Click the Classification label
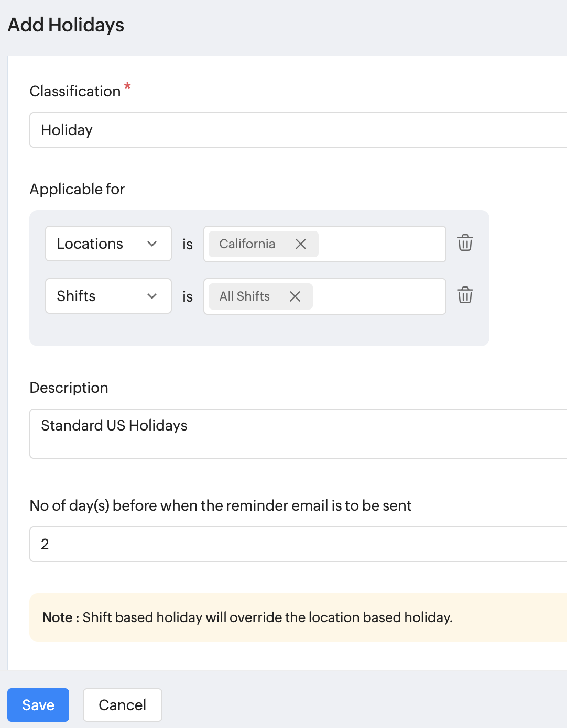 pyautogui.click(x=75, y=91)
